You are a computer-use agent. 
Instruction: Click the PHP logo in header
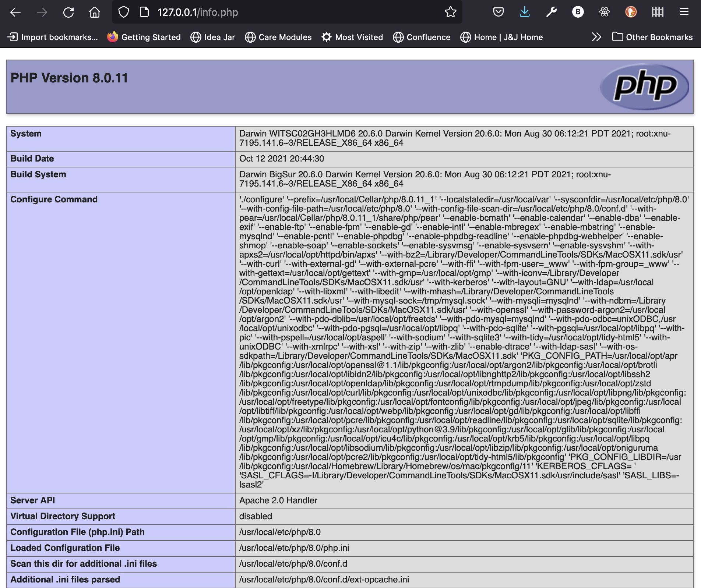pos(645,87)
